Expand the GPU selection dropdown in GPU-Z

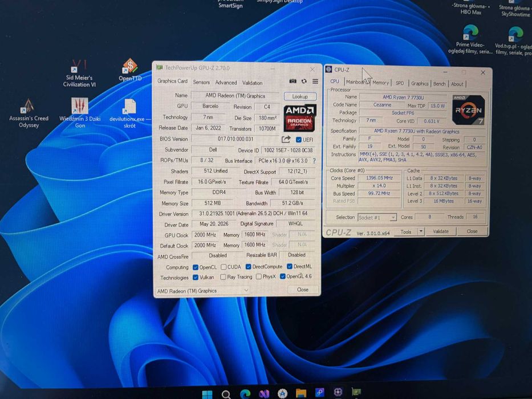click(246, 291)
